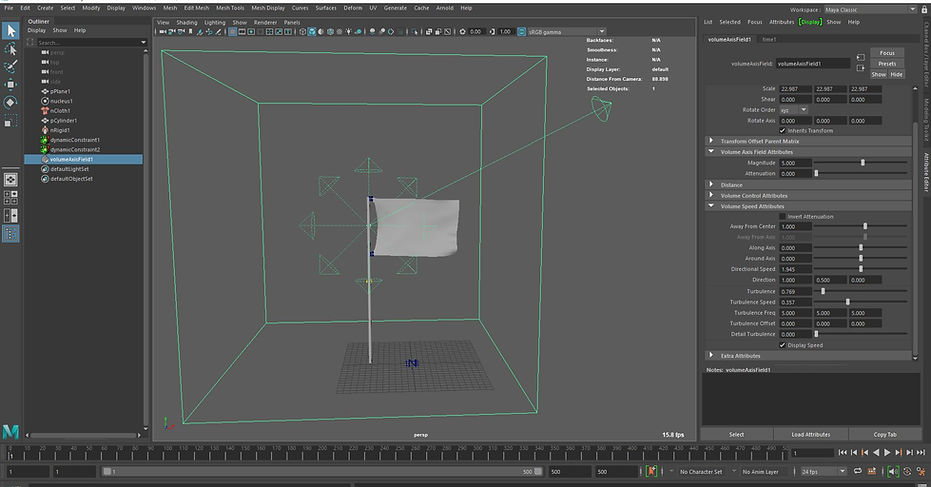Enable the Invert Attenuation checkbox
Viewport: 931px width, 487px height.
coord(782,217)
